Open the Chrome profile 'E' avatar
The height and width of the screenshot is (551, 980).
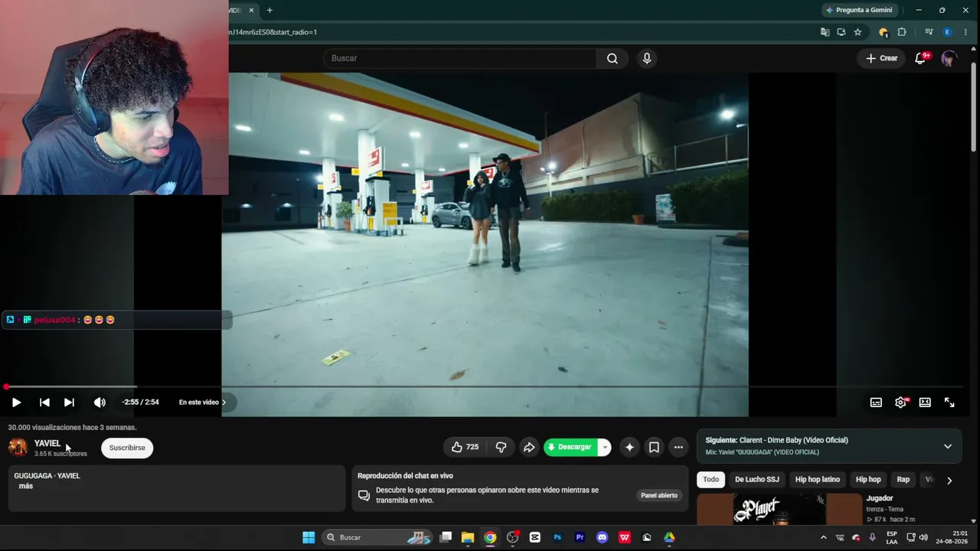point(947,32)
